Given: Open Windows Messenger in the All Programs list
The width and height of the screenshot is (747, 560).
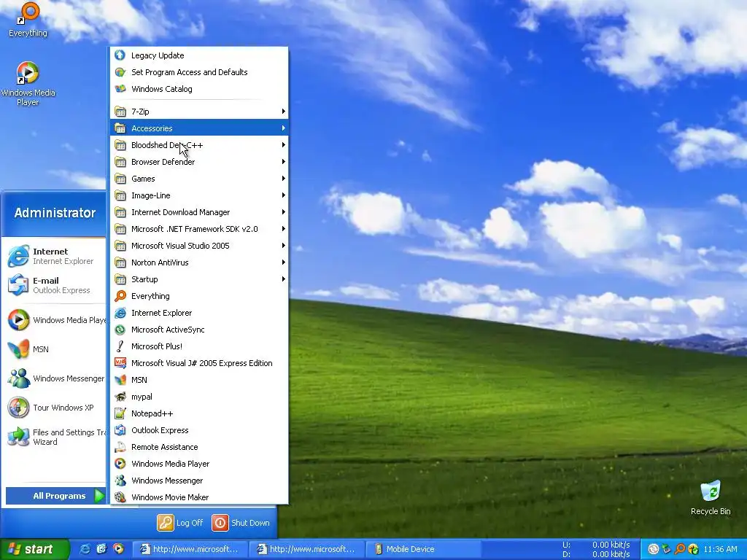Looking at the screenshot, I should click(x=199, y=481).
